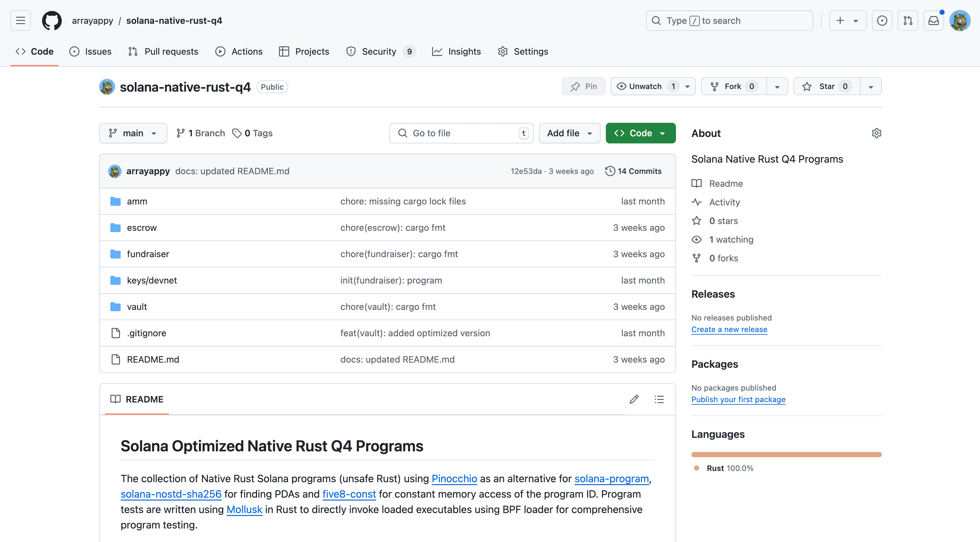
Task: Expand the Star lists dropdown arrow
Action: [x=871, y=87]
